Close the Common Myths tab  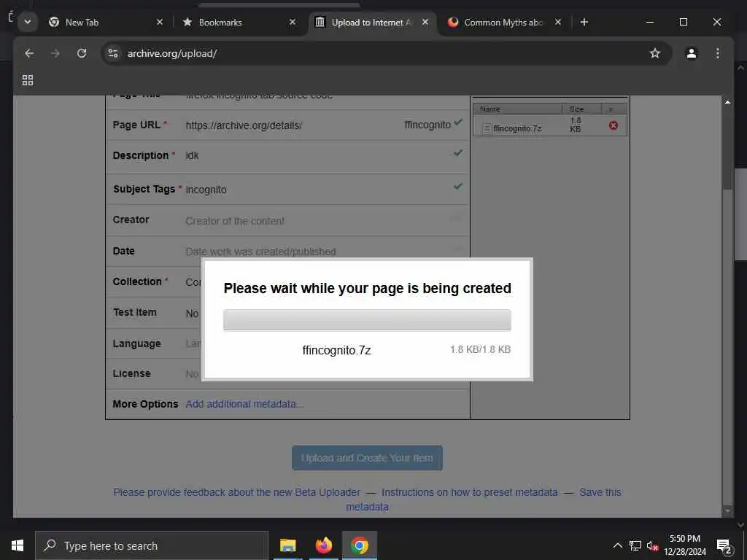(x=558, y=22)
